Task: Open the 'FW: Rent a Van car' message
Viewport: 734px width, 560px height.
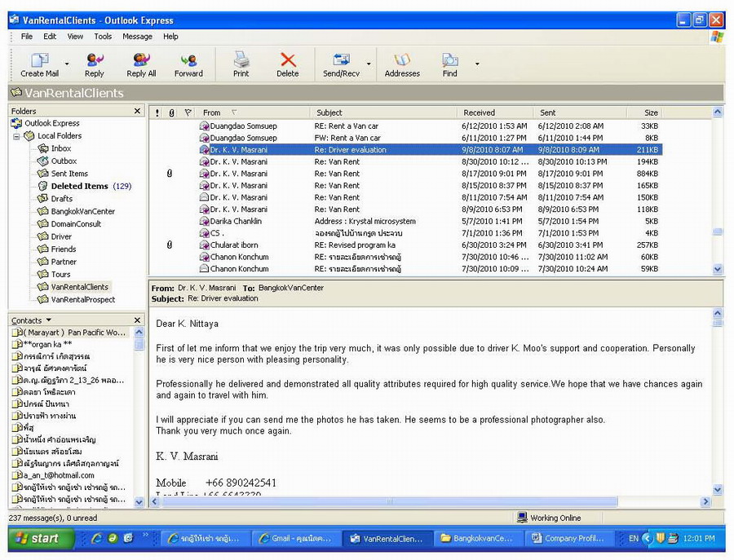Action: 405,138
